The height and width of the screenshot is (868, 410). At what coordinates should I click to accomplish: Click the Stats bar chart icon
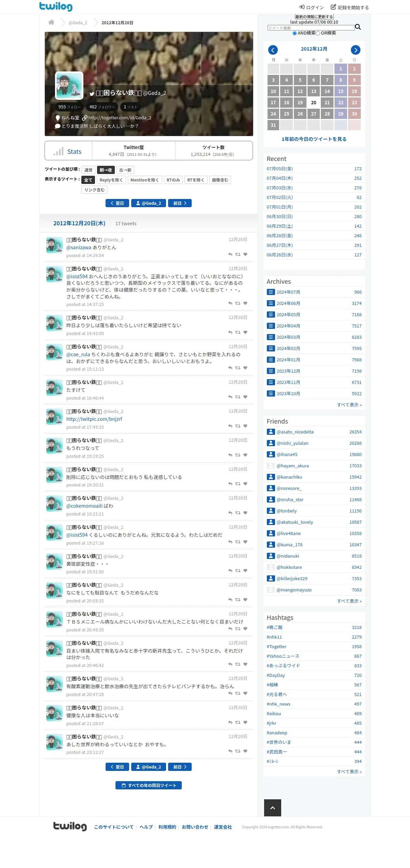(x=58, y=151)
